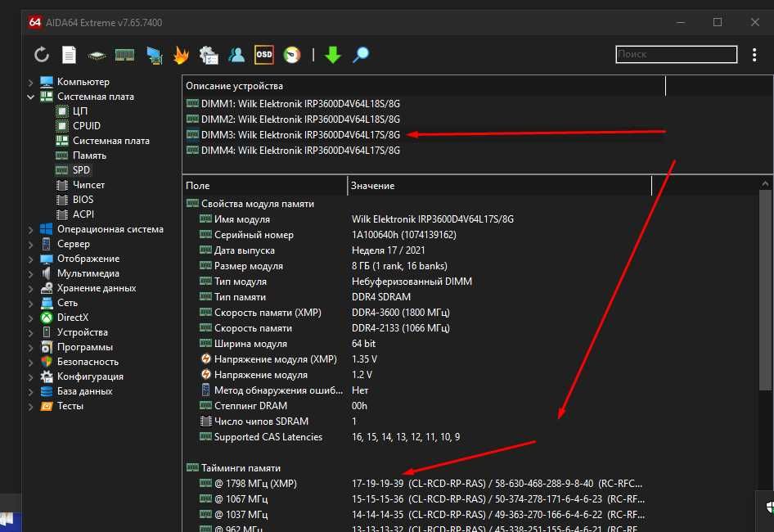The height and width of the screenshot is (532, 774).
Task: Click the network computer toolbar icon
Action: pyautogui.click(x=154, y=55)
